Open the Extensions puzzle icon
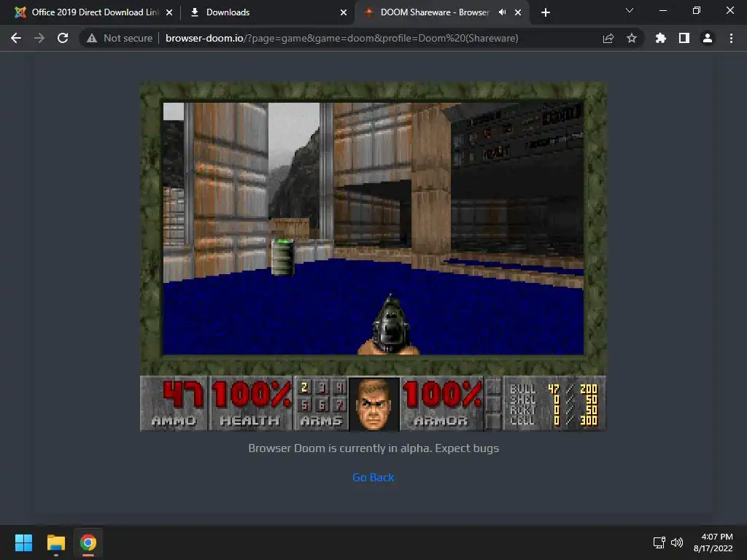This screenshot has width=747, height=560. pyautogui.click(x=660, y=38)
